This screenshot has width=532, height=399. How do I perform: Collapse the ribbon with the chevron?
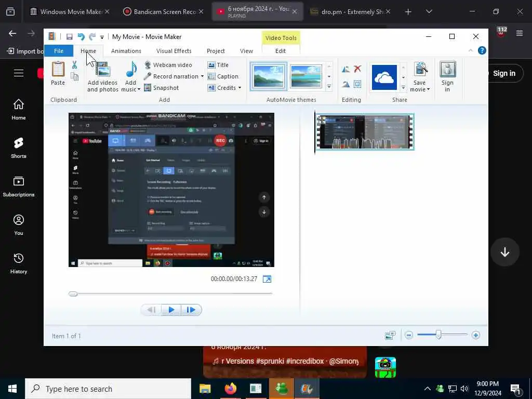(471, 50)
